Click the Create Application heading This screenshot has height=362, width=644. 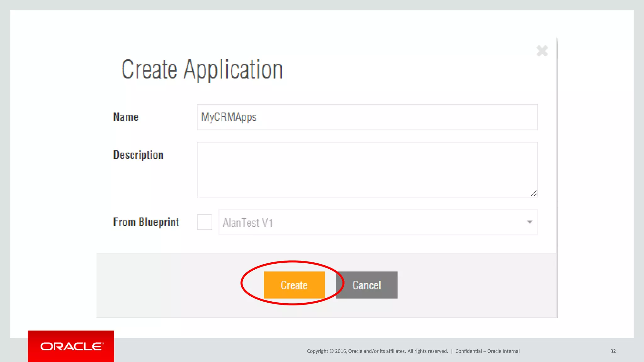[x=202, y=69]
